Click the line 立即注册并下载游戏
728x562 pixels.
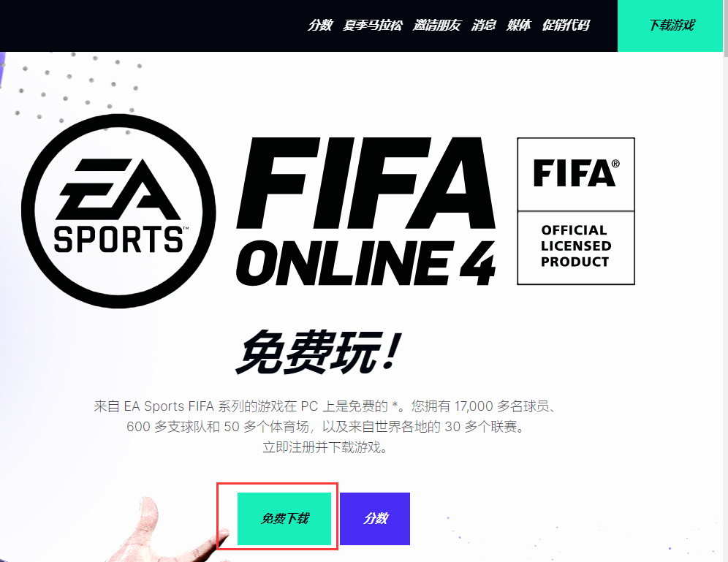[325, 447]
